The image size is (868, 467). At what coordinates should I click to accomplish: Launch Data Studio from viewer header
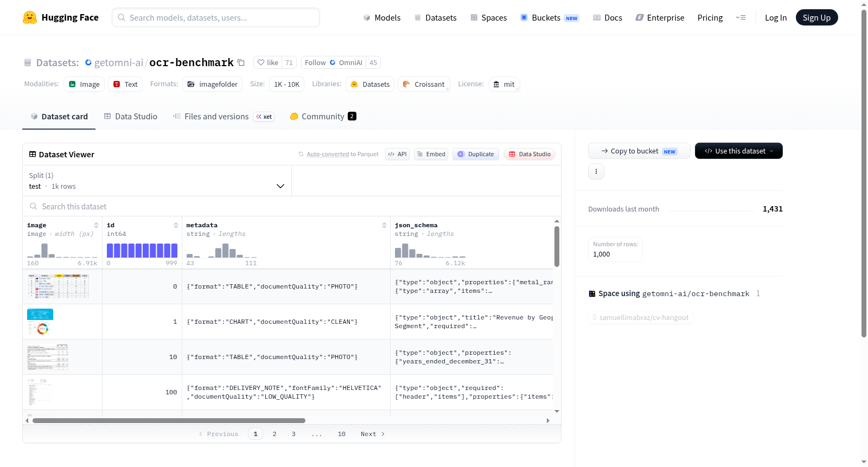(x=529, y=154)
